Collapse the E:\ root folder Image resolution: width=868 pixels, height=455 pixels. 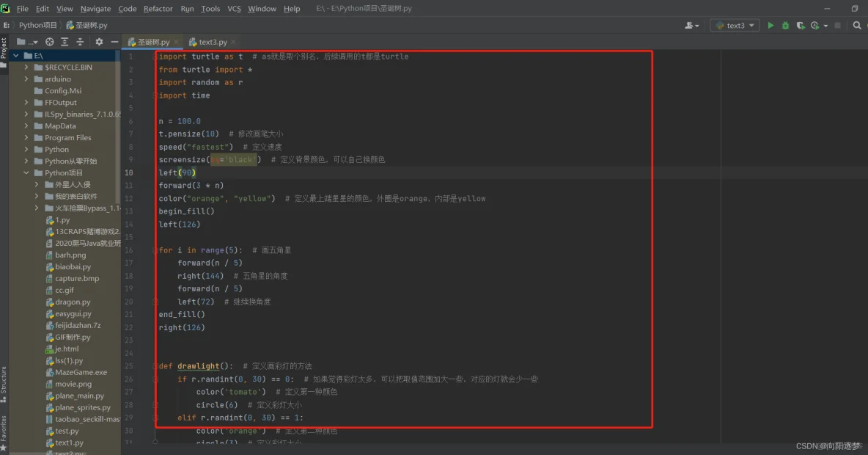(16, 56)
